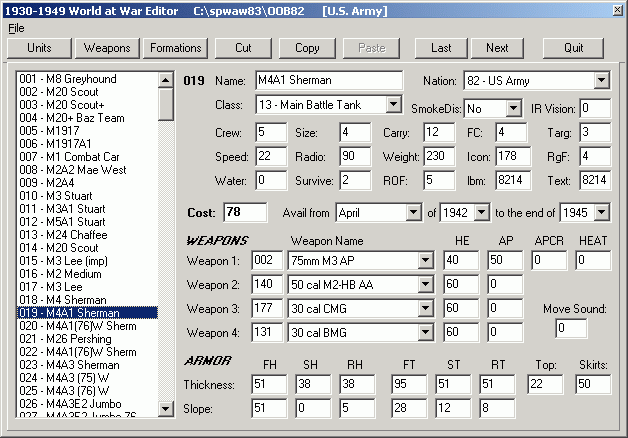
Task: Switch to the Units view
Action: coord(39,48)
